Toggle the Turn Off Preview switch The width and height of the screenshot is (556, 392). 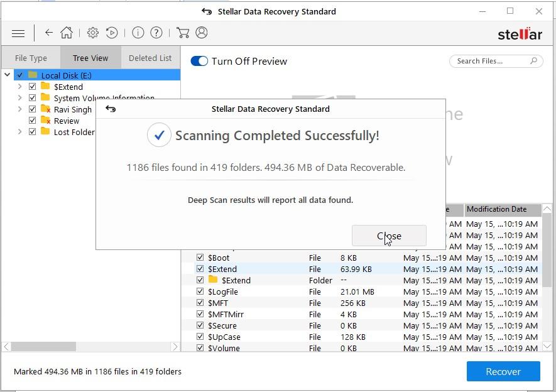tap(199, 61)
